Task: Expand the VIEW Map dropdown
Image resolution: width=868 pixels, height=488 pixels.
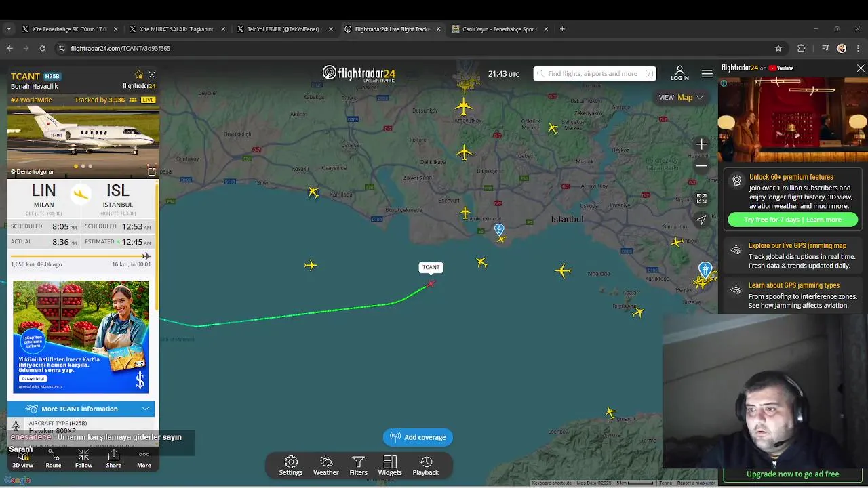Action: [x=682, y=97]
